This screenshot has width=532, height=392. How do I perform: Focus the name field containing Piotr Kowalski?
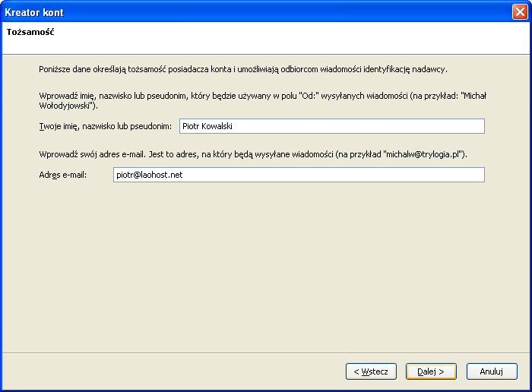coord(332,126)
